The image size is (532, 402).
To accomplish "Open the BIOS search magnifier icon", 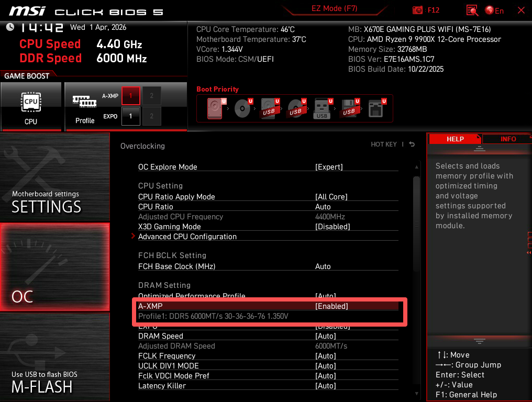I will (472, 10).
